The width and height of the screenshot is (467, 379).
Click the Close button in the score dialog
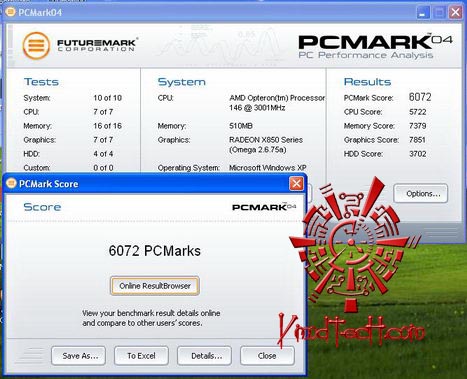[x=267, y=356]
